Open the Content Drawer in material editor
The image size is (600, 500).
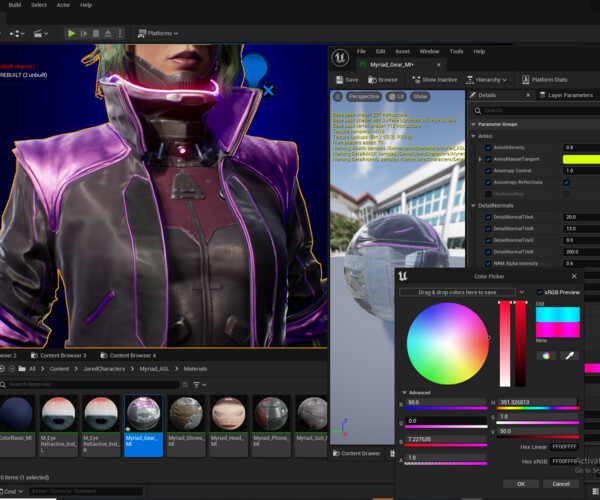click(x=357, y=453)
